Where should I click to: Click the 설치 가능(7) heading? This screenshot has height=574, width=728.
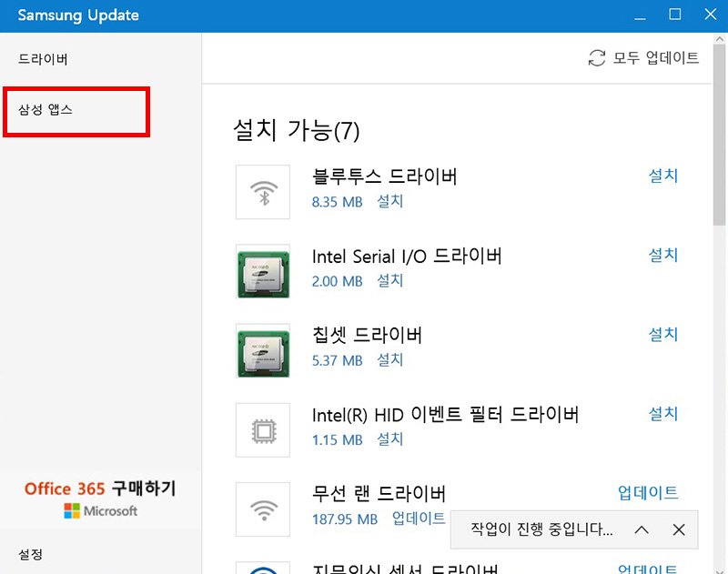(x=297, y=130)
